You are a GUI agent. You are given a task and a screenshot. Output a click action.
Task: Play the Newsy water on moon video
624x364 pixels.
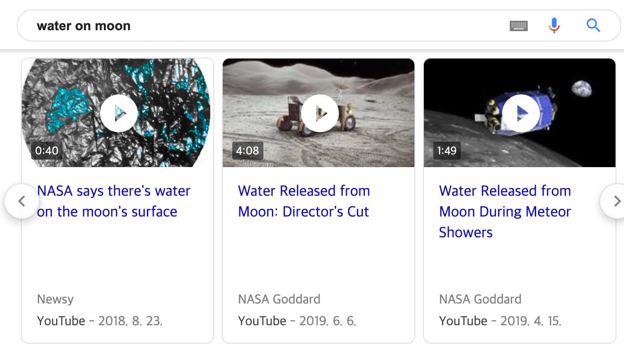coord(119,113)
